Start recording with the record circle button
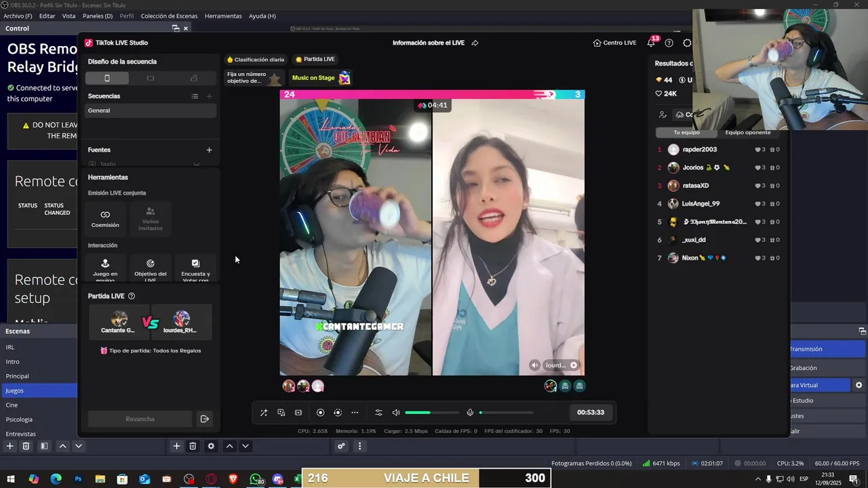This screenshot has width=868, height=488. point(321,412)
